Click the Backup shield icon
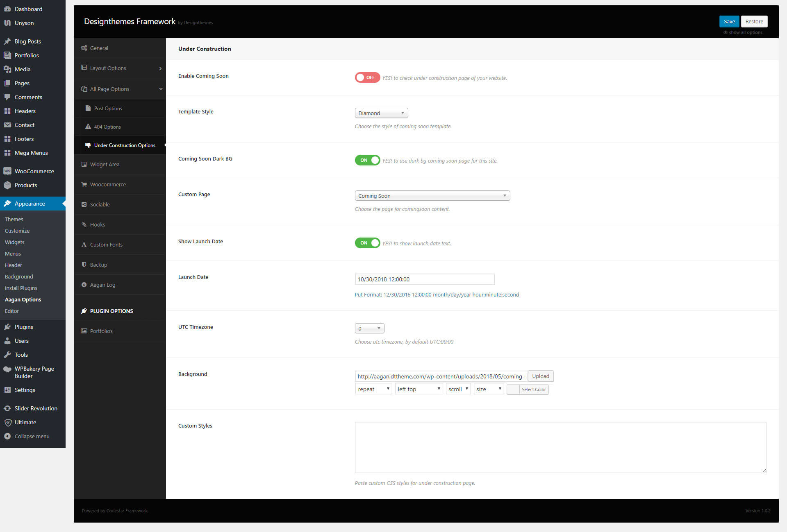 coord(84,265)
